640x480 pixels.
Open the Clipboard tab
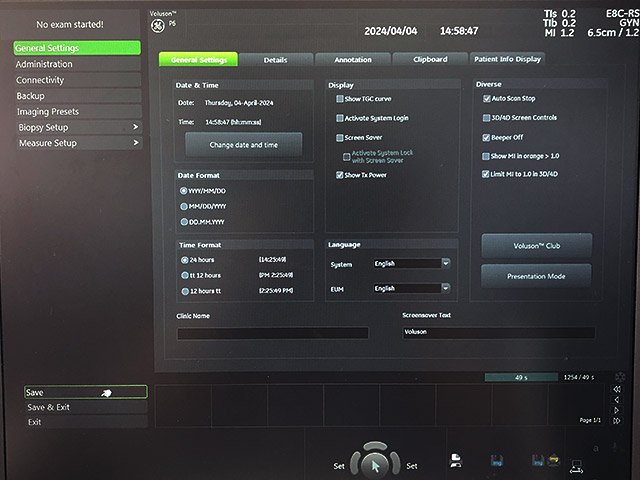pos(430,59)
